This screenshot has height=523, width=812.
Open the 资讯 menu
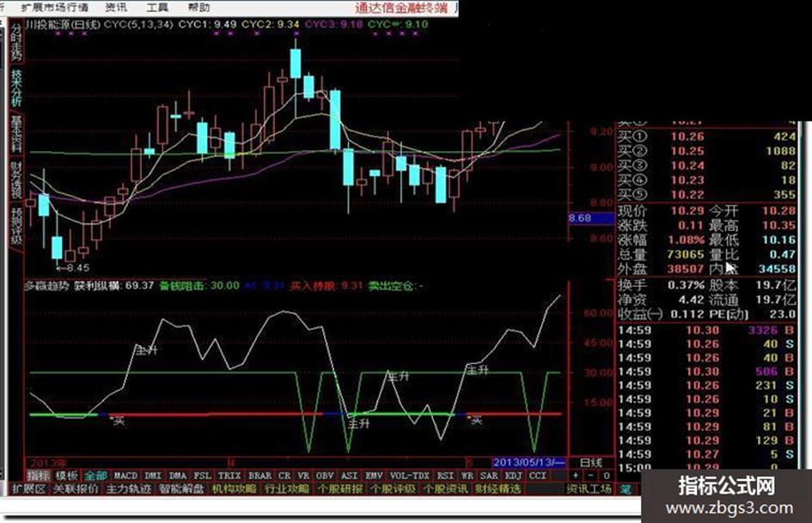click(x=115, y=7)
